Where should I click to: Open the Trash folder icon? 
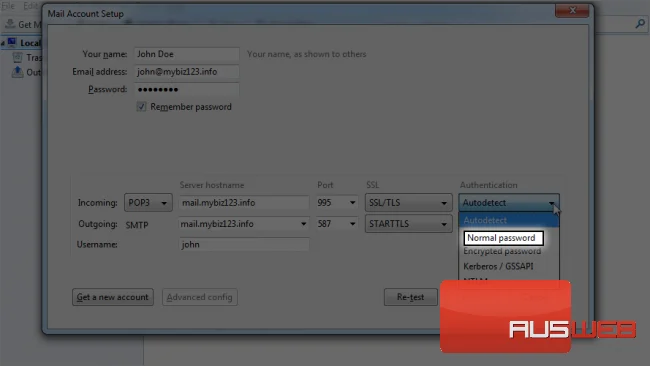(x=17, y=58)
